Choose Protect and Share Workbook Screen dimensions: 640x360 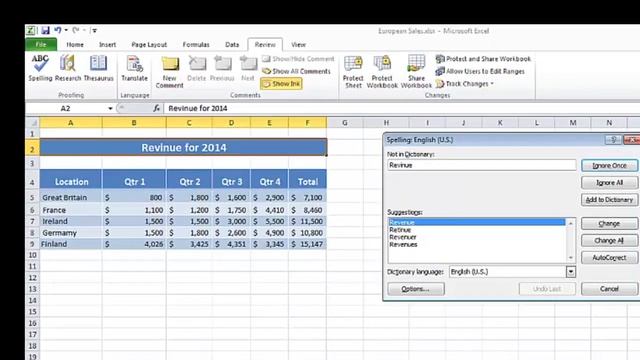tap(483, 59)
